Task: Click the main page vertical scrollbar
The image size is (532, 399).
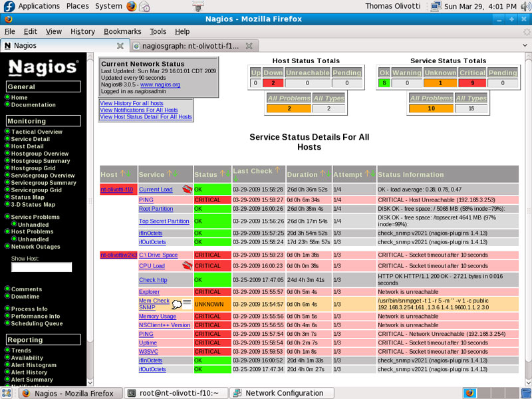Action: tap(528, 219)
